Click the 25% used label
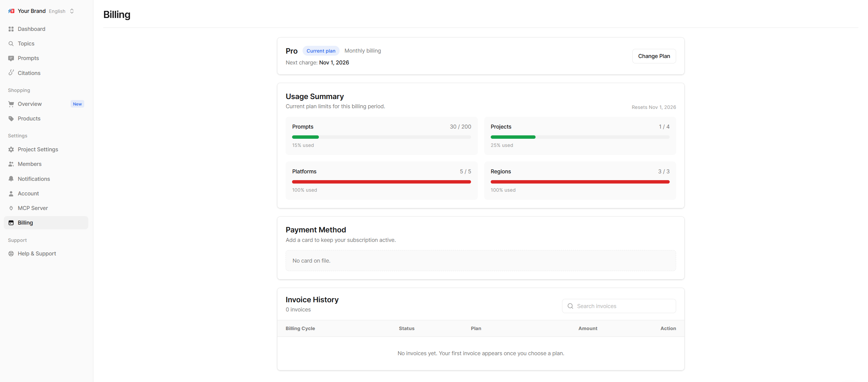 point(502,145)
